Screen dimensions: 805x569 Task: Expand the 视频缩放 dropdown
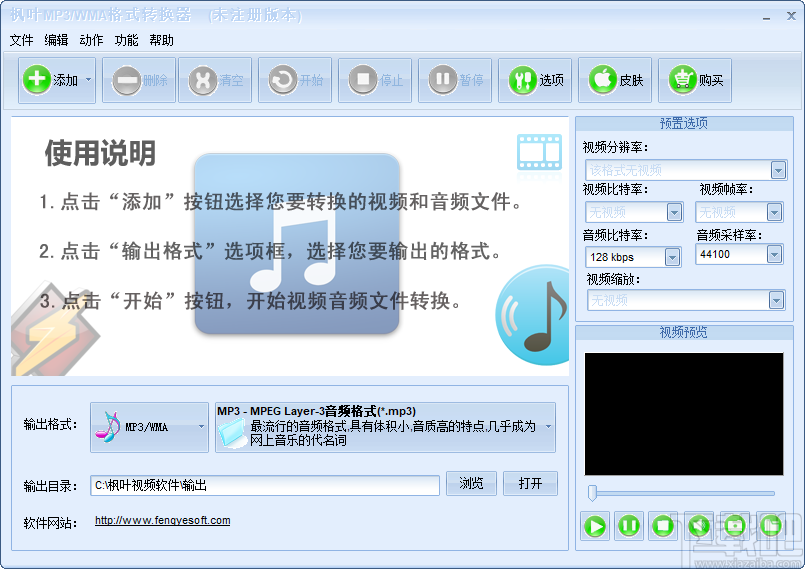776,300
